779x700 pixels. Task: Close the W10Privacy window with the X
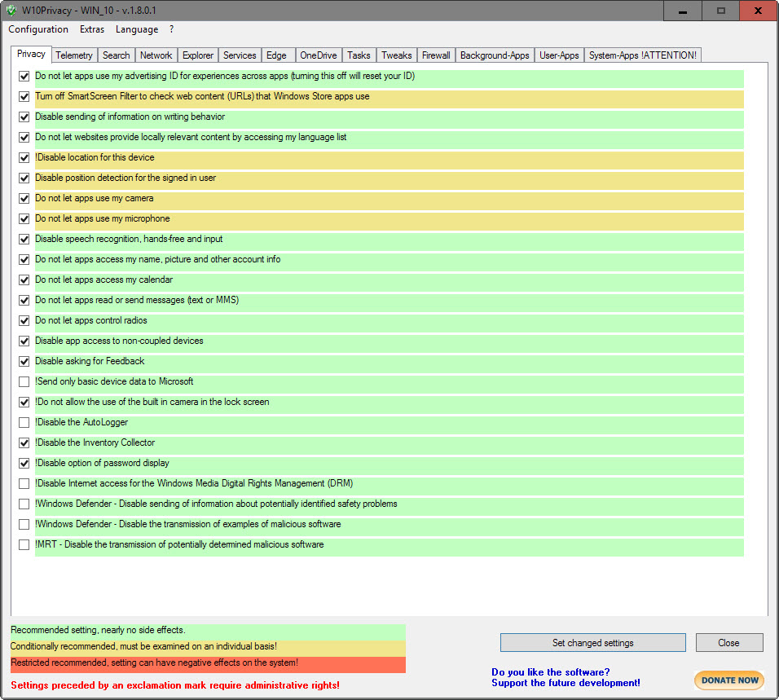(x=758, y=11)
